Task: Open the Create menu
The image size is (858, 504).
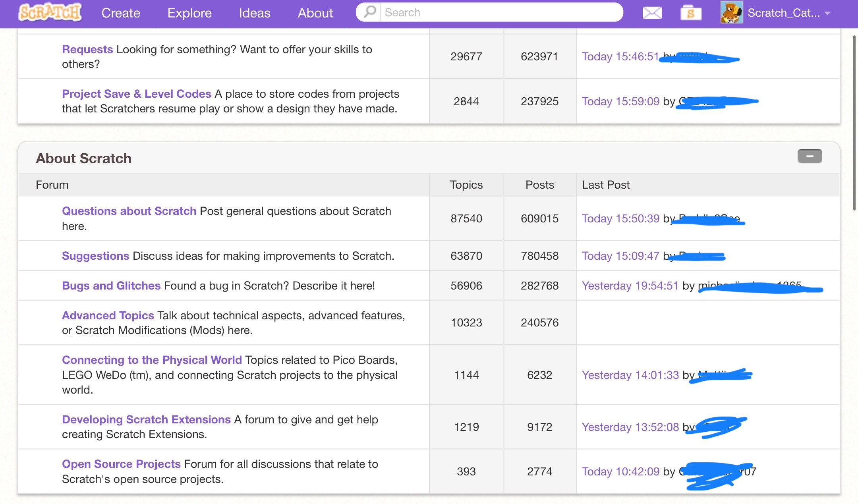Action: pos(120,12)
